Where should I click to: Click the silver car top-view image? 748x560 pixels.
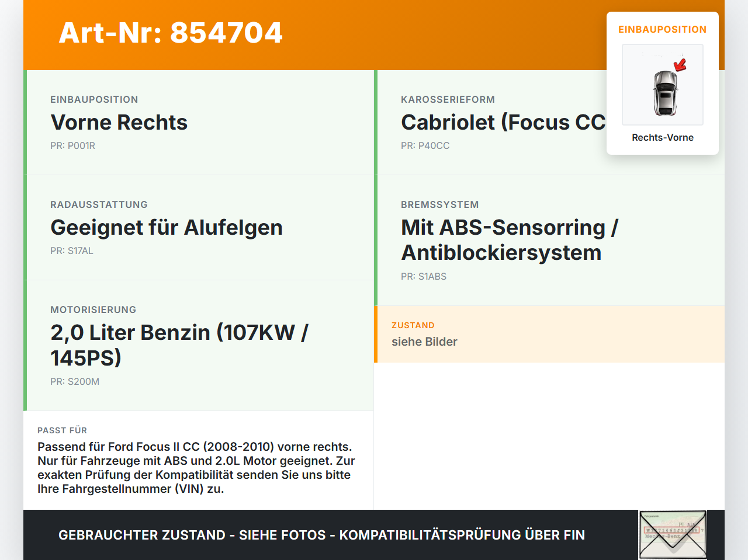click(x=665, y=93)
